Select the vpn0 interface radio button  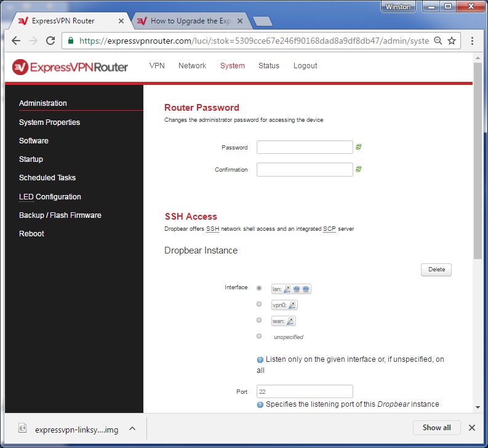(259, 304)
